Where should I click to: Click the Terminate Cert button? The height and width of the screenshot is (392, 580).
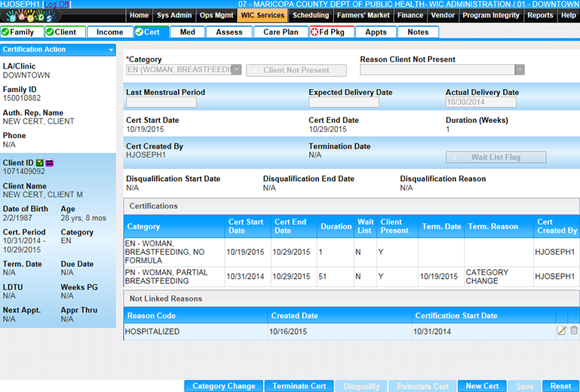(x=299, y=386)
